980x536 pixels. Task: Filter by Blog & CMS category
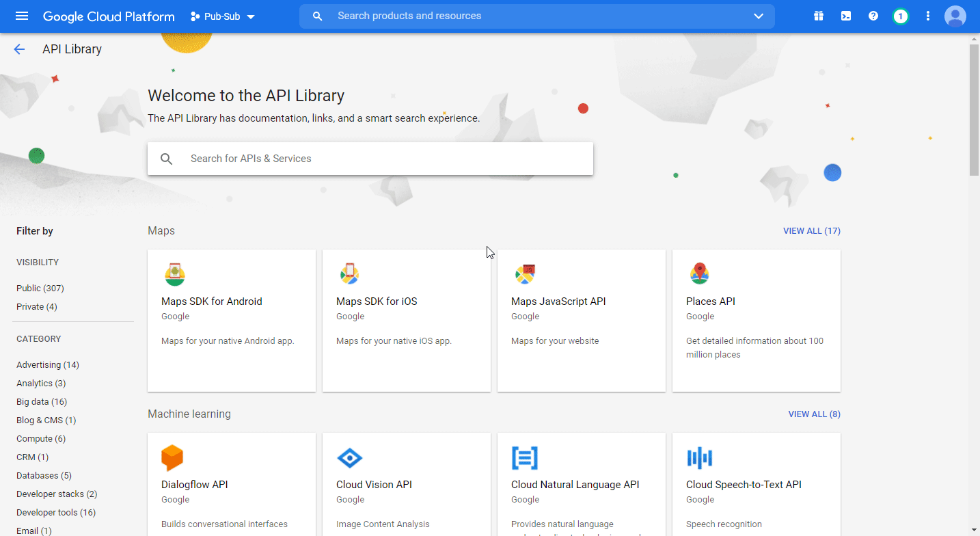pos(46,420)
